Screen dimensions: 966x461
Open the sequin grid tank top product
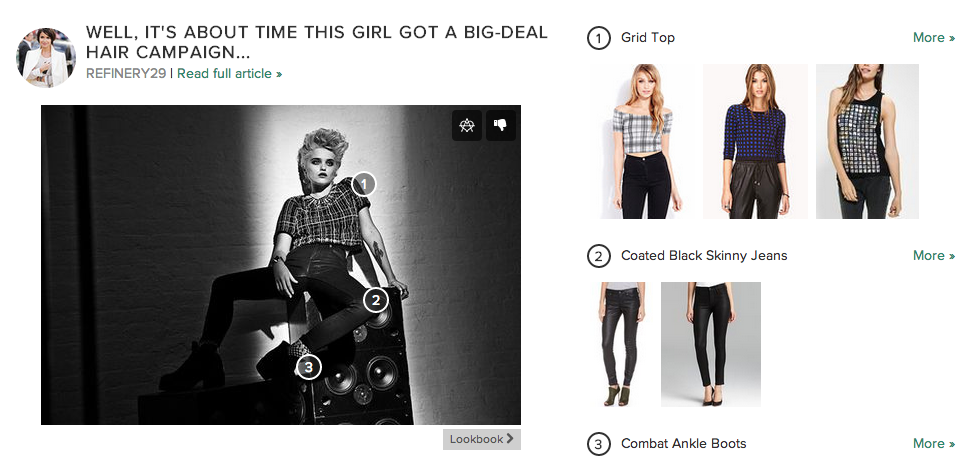click(867, 141)
